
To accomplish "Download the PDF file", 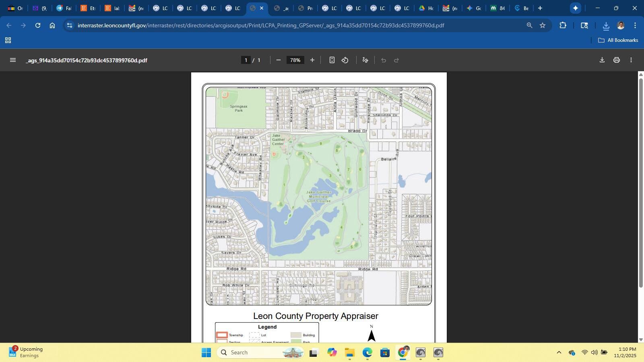I will (602, 60).
